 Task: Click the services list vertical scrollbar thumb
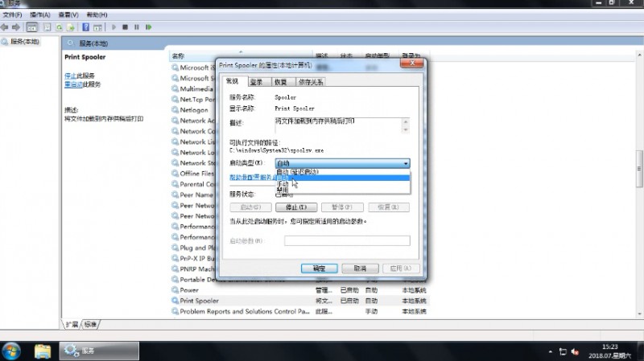pyautogui.click(x=639, y=168)
